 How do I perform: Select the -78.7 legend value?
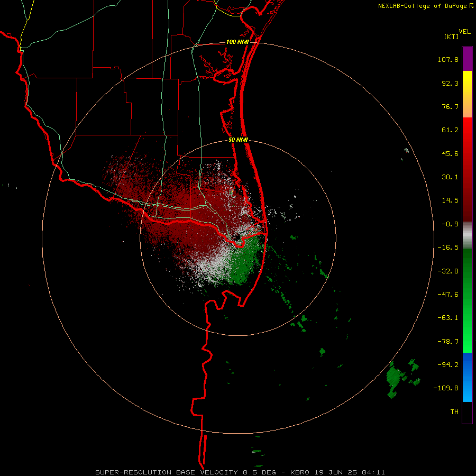[x=448, y=342]
